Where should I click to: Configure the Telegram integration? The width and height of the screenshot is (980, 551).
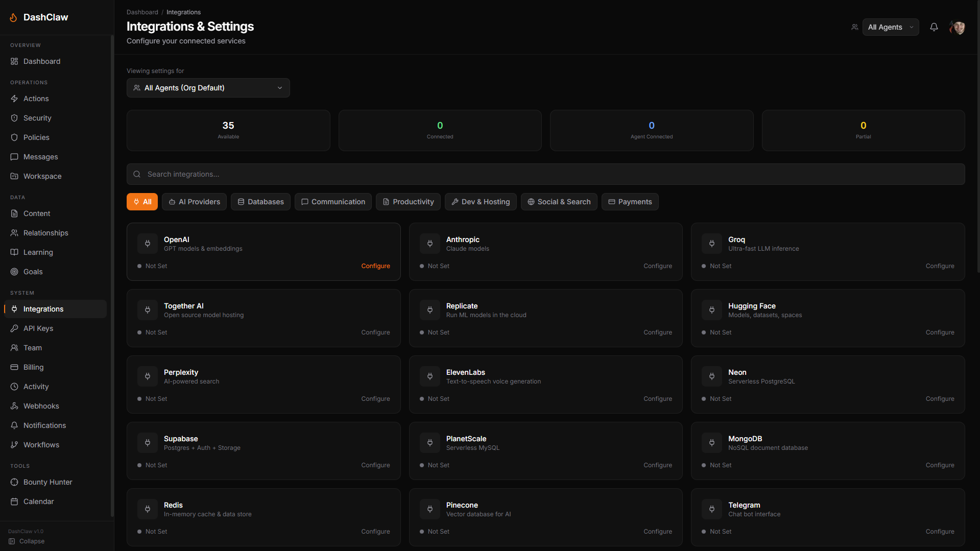pyautogui.click(x=940, y=532)
